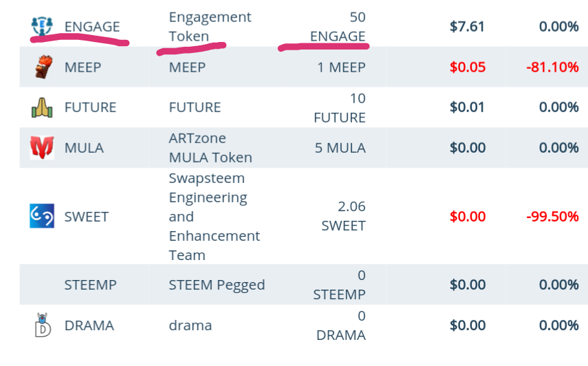Click the Swapsteem Engineering and Enhancement Team name
Screen dimensions: 588x366
pyautogui.click(x=214, y=217)
